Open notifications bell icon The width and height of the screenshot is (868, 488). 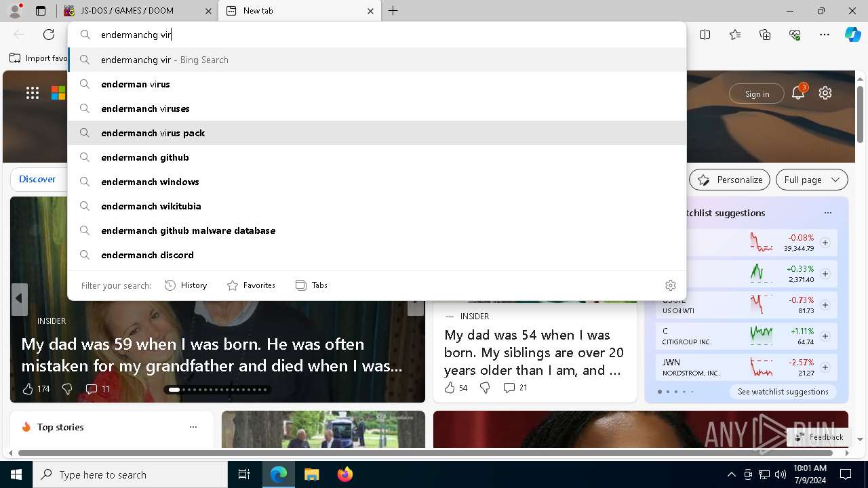(x=798, y=93)
